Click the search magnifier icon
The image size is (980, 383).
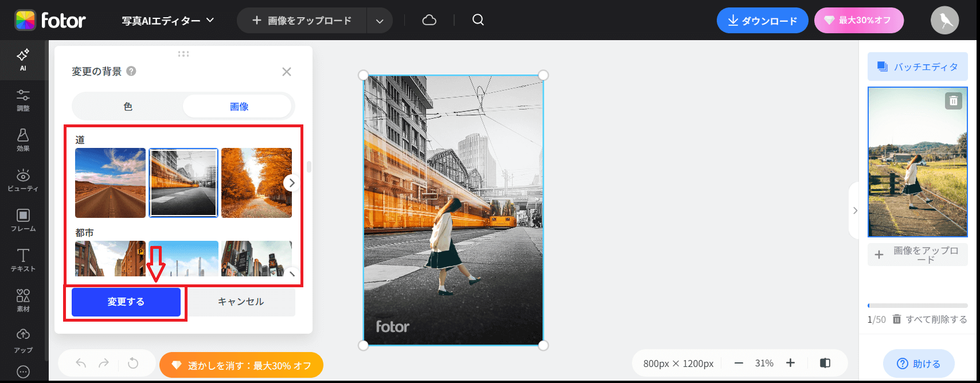pyautogui.click(x=478, y=20)
